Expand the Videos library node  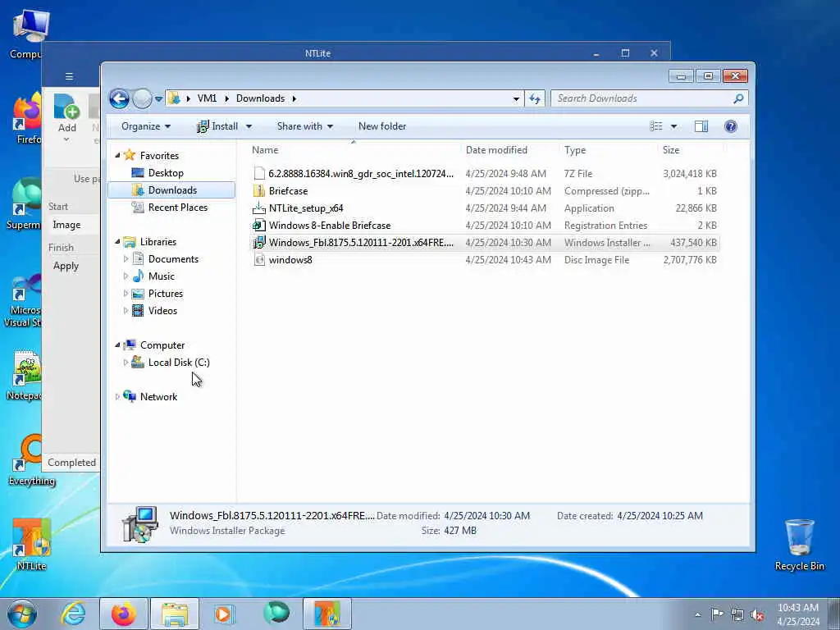click(x=126, y=311)
